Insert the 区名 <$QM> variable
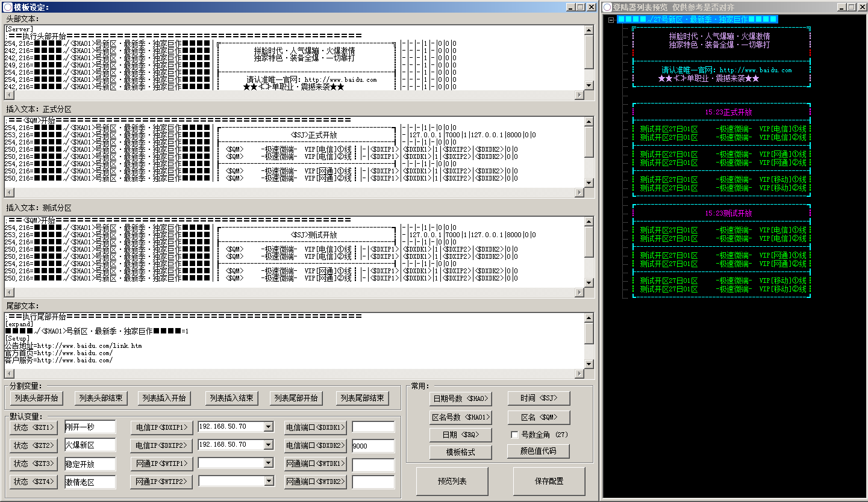868x502 pixels. pyautogui.click(x=539, y=417)
